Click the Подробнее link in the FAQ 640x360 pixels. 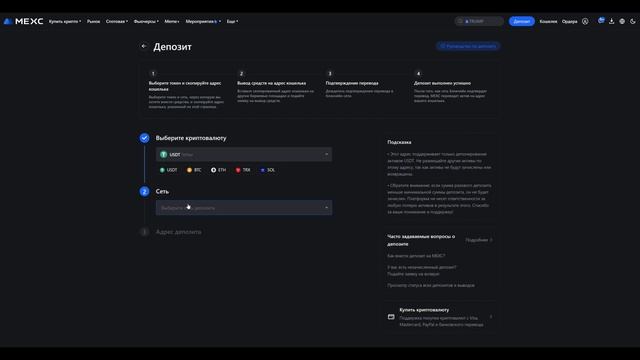point(479,240)
